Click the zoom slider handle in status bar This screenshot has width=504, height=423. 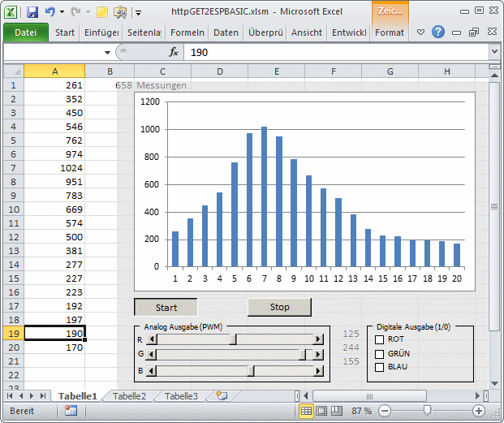tap(427, 410)
